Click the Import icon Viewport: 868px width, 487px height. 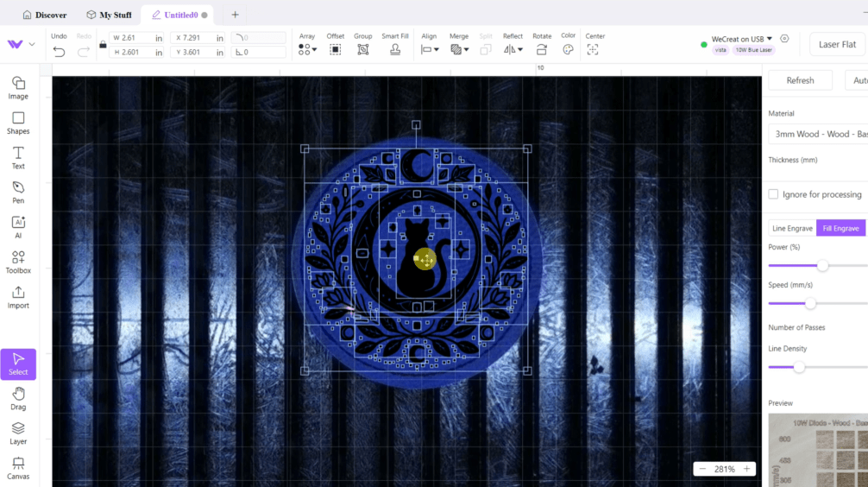pyautogui.click(x=18, y=297)
